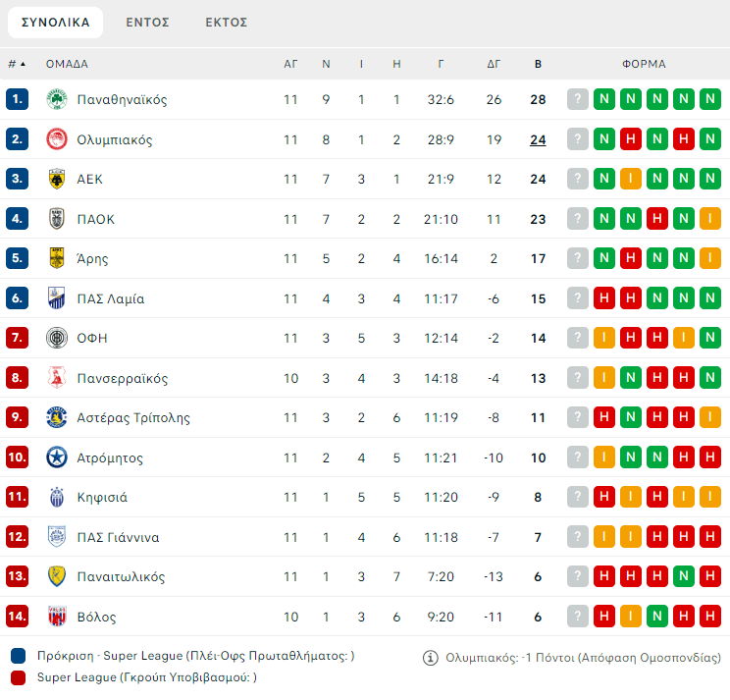Sort standings by points column Β
Screen dimensions: 730x700
[538, 64]
